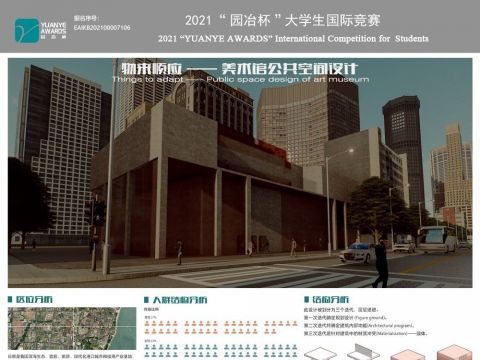Click the text line mentioning 'Architectural program'

click(x=359, y=325)
